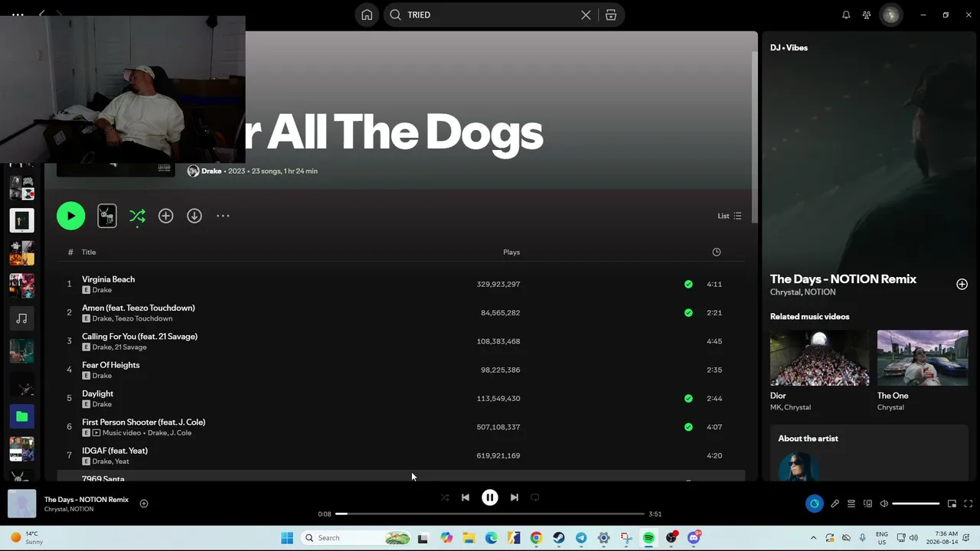
Task: Toggle the Now Playing view button
Action: coord(814,504)
